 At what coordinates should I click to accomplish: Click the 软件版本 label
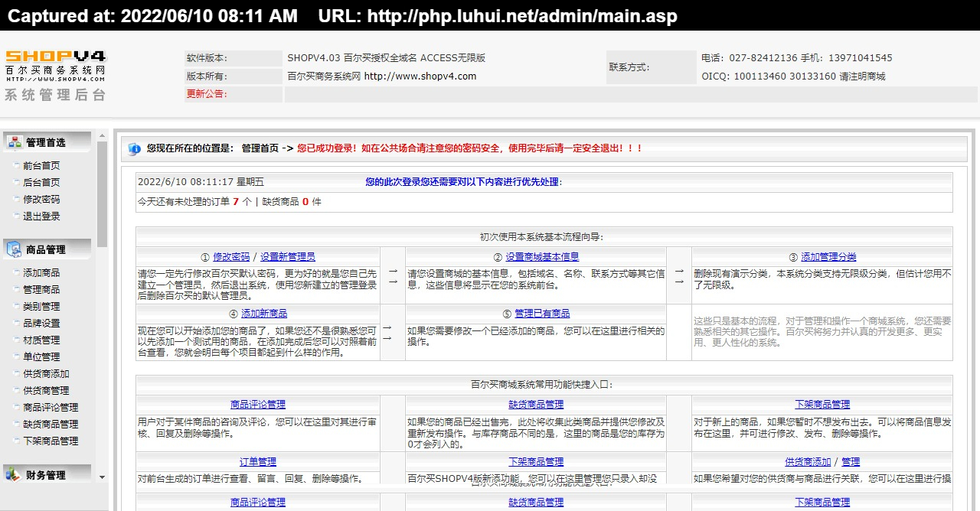pos(207,57)
